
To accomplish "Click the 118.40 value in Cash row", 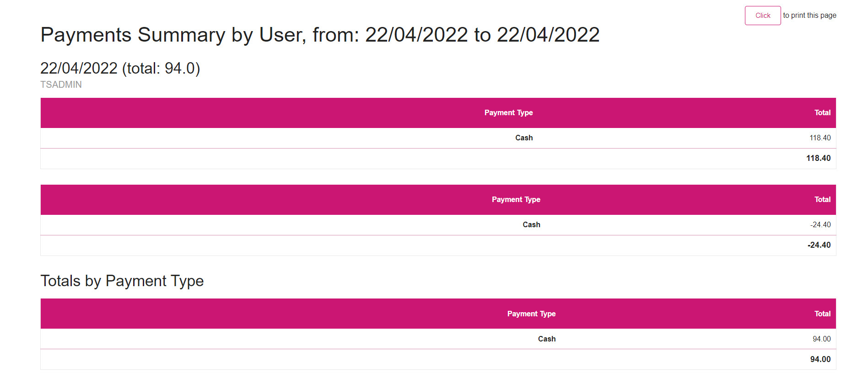I will coord(820,138).
